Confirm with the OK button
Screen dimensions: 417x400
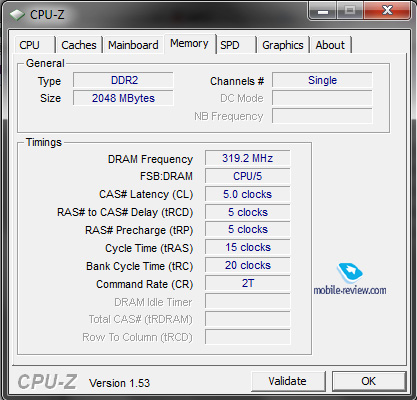pos(369,381)
